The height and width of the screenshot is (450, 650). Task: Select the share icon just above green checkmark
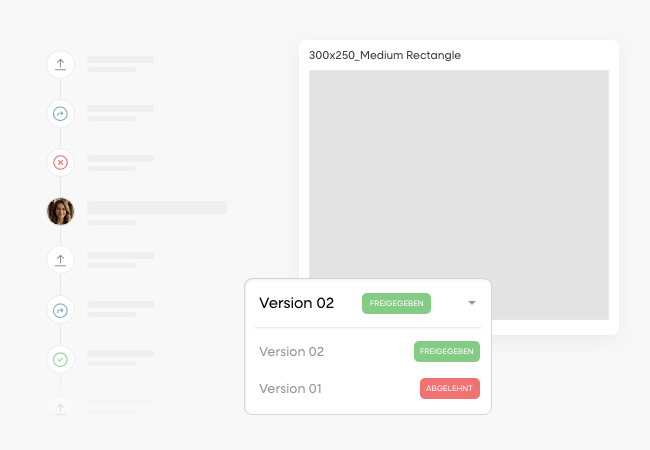(x=61, y=310)
